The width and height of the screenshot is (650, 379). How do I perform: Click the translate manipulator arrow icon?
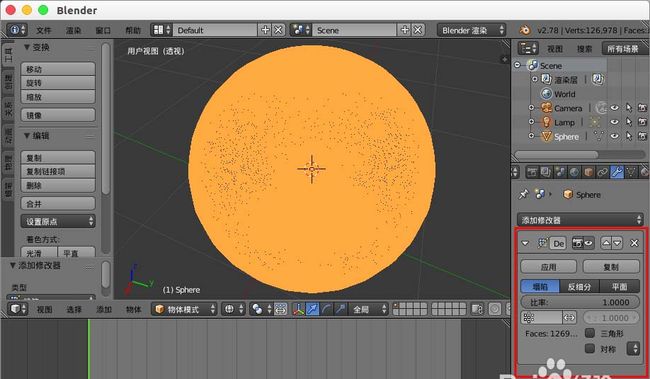312,309
